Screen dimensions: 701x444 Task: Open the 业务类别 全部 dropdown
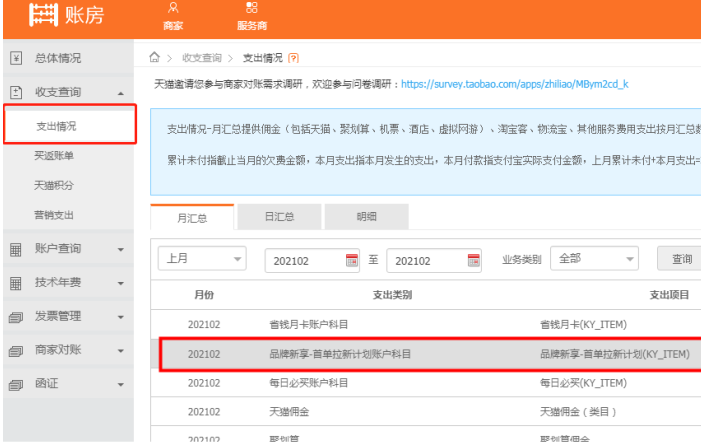[594, 258]
